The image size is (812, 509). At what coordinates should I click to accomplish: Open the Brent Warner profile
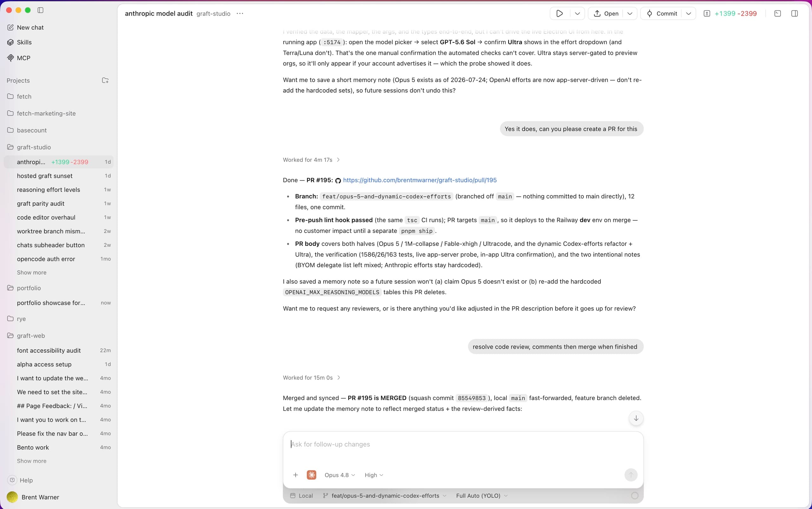(x=33, y=497)
